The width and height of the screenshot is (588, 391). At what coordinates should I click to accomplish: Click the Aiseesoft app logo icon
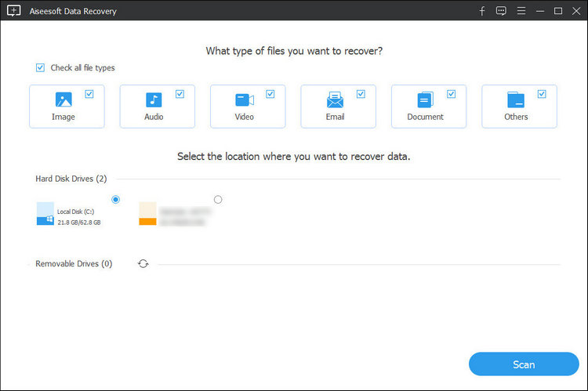click(14, 11)
